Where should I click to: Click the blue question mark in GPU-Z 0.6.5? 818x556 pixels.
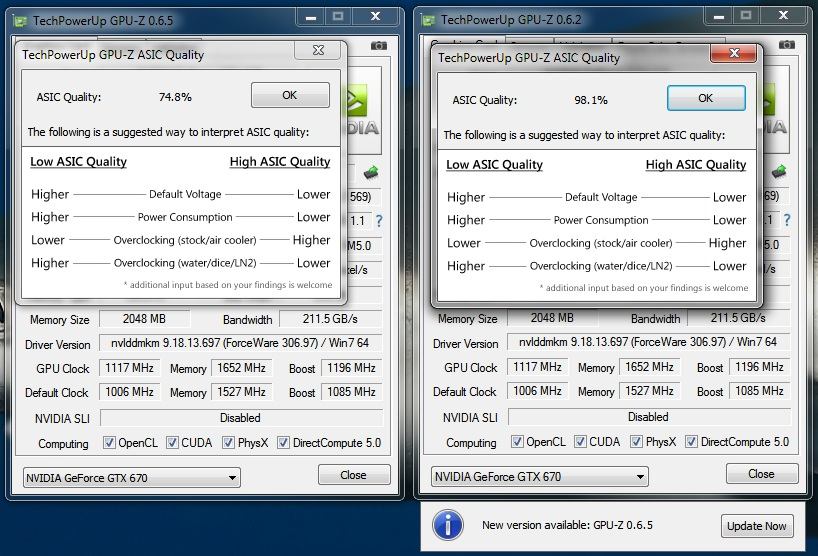tap(379, 221)
